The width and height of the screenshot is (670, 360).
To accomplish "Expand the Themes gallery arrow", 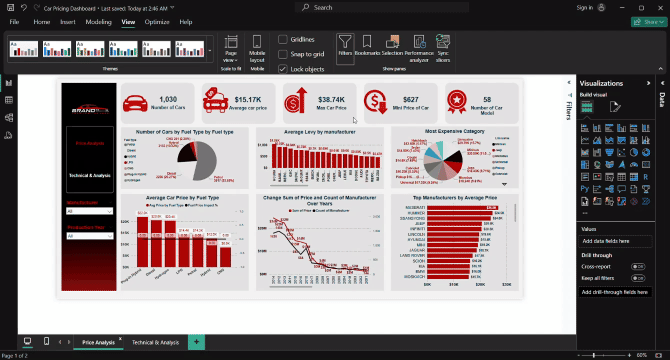I will coord(210,51).
